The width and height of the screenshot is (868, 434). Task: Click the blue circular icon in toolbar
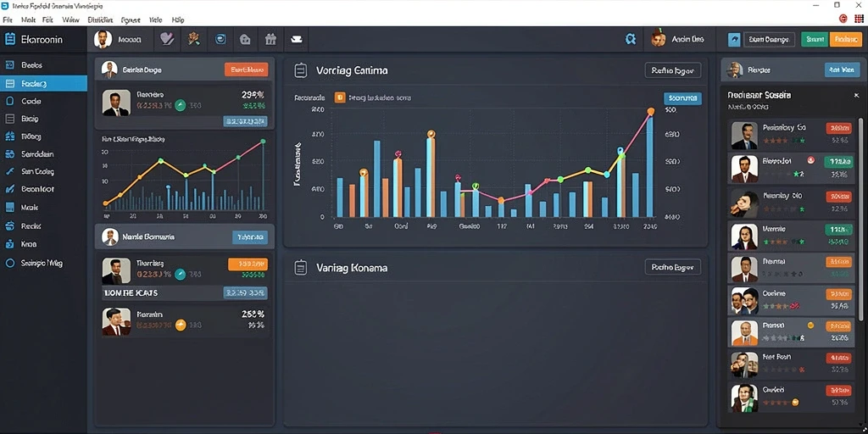click(x=220, y=39)
